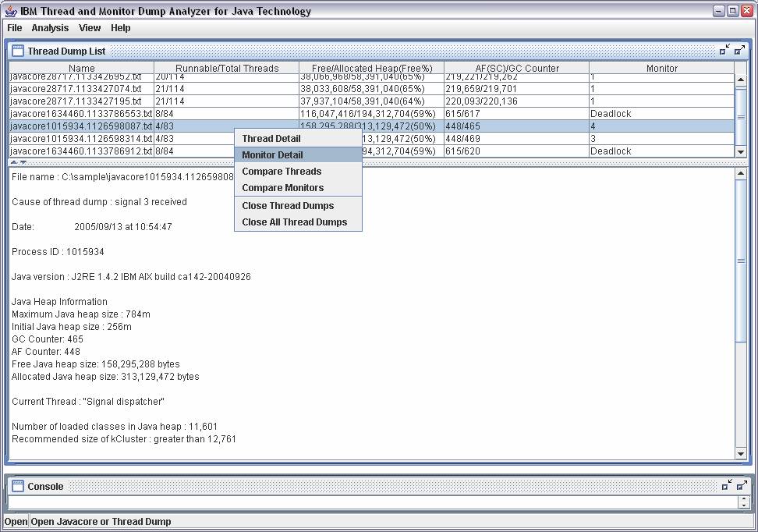
Task: Click the dump table scrollbar up arrow
Action: point(741,80)
